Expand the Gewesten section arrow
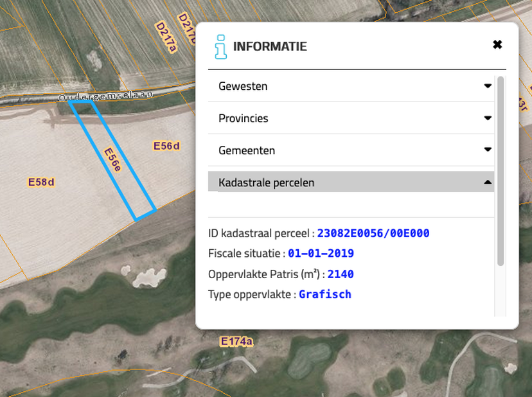This screenshot has height=397, width=532. [x=488, y=86]
